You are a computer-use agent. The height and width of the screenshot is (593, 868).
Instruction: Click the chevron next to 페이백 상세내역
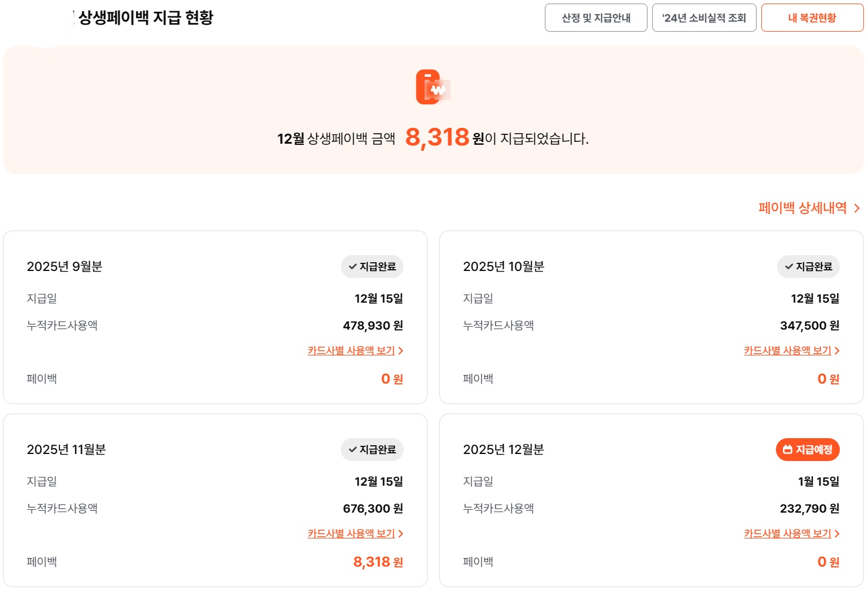point(857,208)
